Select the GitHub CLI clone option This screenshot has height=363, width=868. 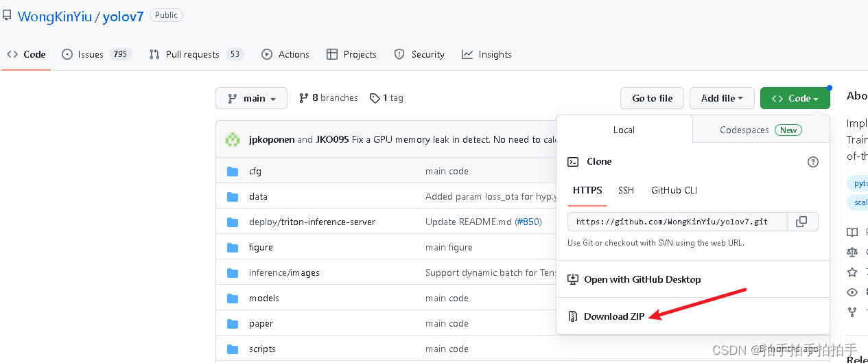click(674, 190)
